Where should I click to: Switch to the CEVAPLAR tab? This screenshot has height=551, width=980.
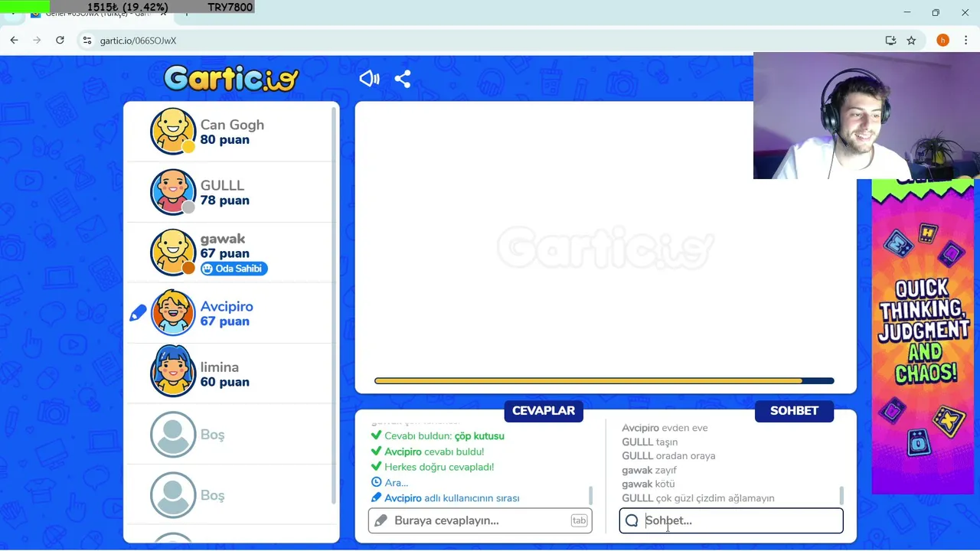tap(544, 411)
